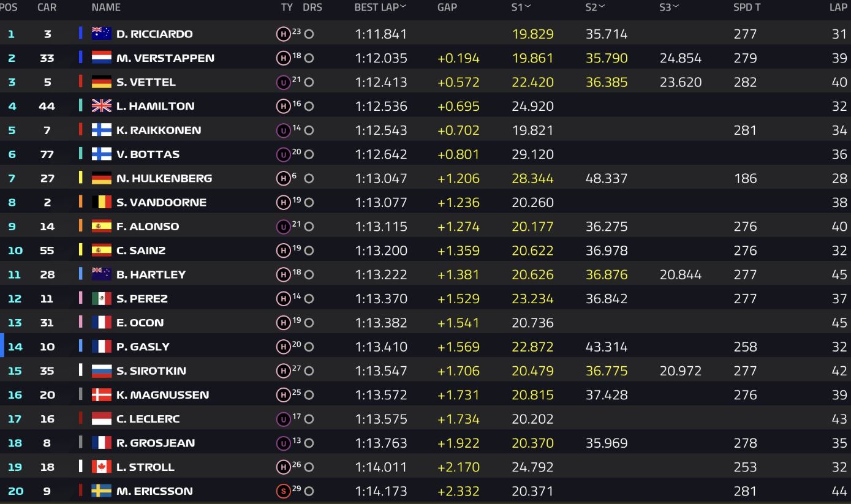Click Vettel's ultrasoft tyre icon
The image size is (851, 504).
coord(283,82)
